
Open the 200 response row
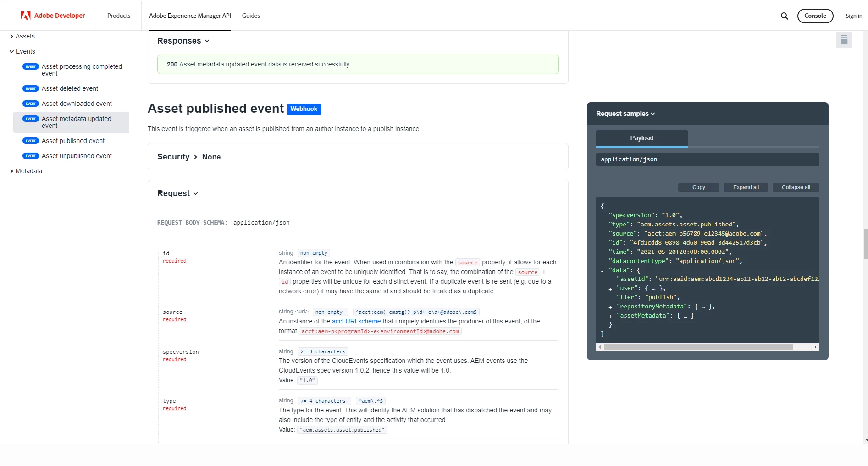click(x=358, y=64)
